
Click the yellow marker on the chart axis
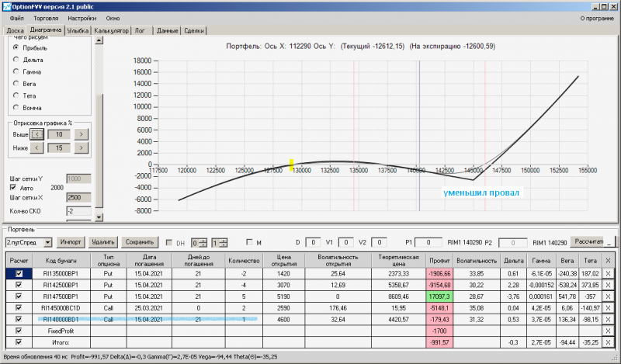[x=292, y=165]
